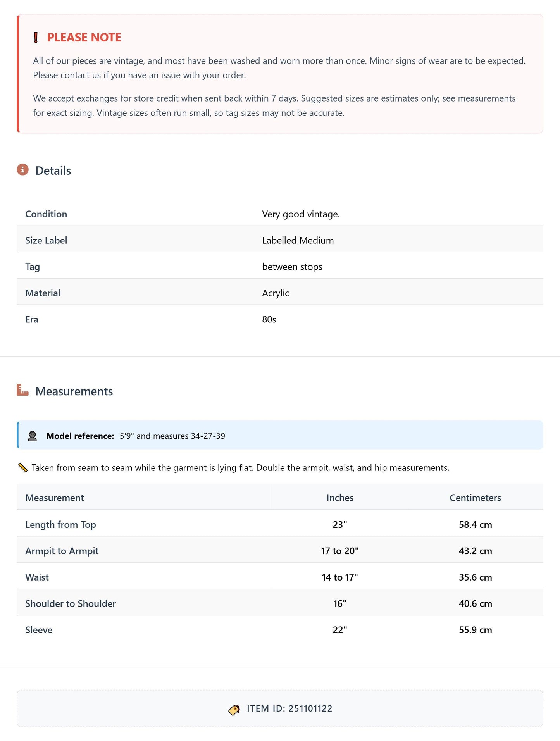This screenshot has height=741, width=560.
Task: Click the Centimeters column header
Action: [475, 498]
